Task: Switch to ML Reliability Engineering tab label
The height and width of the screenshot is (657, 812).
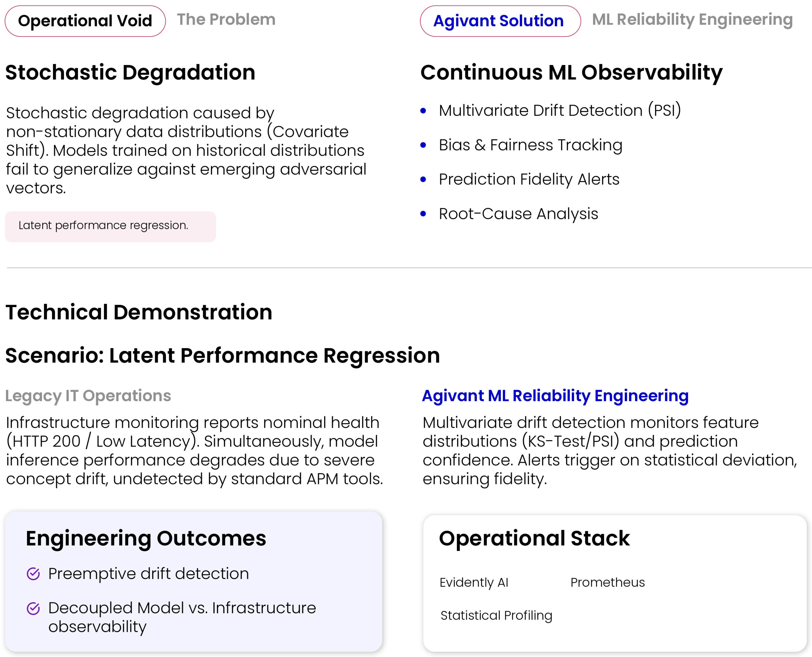Action: pyautogui.click(x=692, y=19)
